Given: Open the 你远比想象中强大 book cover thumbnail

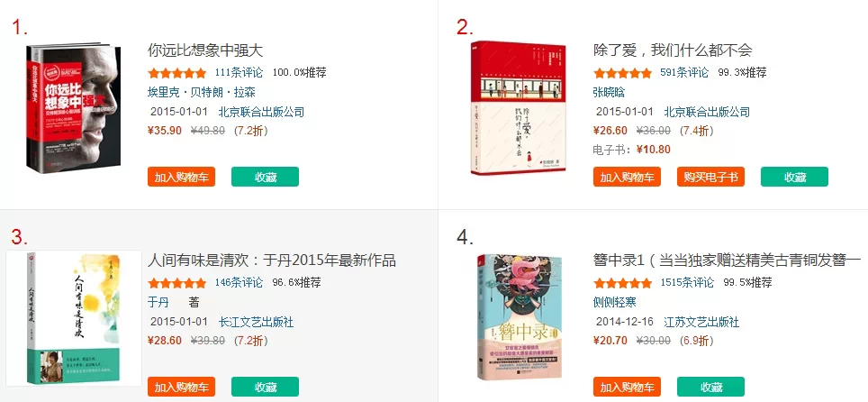Looking at the screenshot, I should 73,105.
